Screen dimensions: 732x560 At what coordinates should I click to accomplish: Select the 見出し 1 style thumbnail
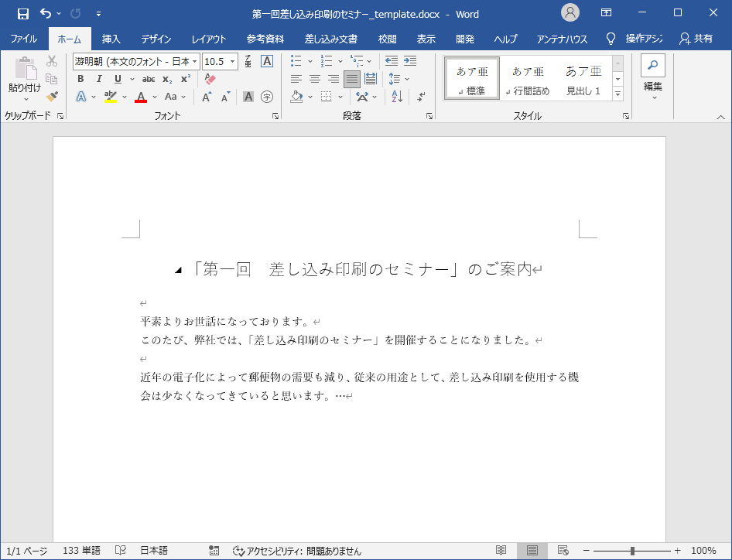click(583, 78)
